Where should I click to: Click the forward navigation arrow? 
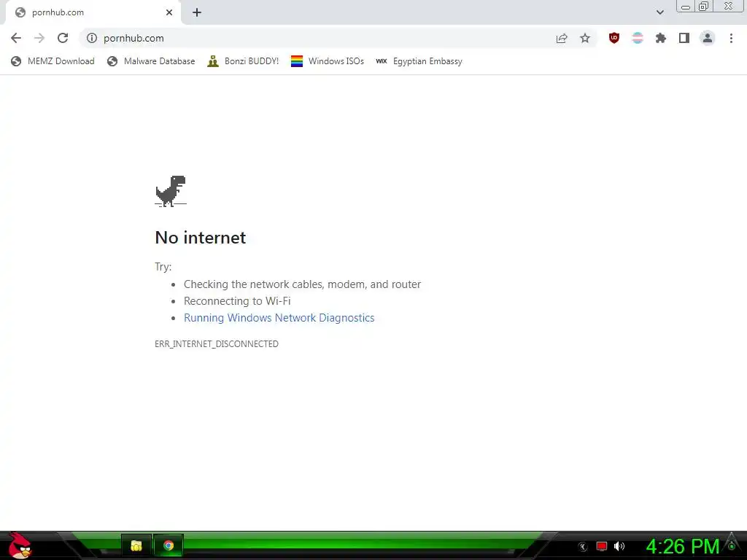pos(39,38)
